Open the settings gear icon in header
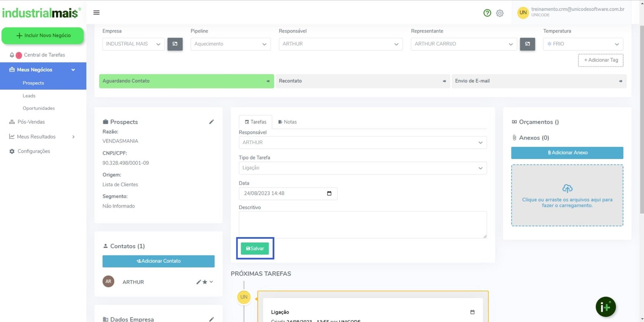Screen dimensions: 644x322 pos(500,13)
